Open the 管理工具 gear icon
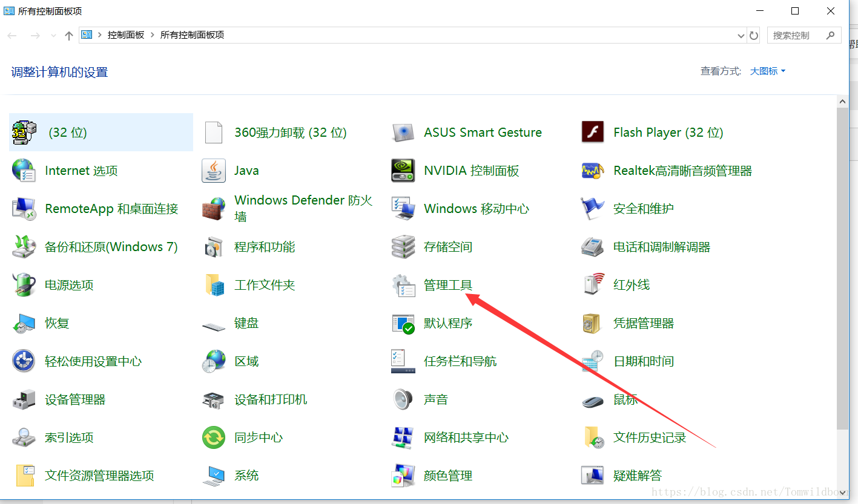 pyautogui.click(x=403, y=285)
